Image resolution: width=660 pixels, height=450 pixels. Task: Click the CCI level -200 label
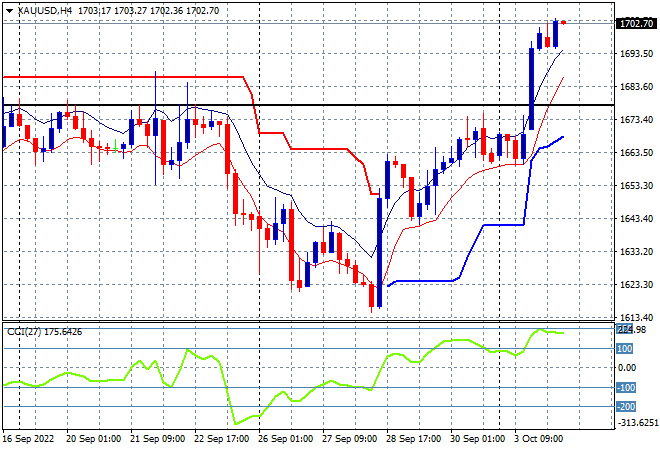[x=626, y=407]
